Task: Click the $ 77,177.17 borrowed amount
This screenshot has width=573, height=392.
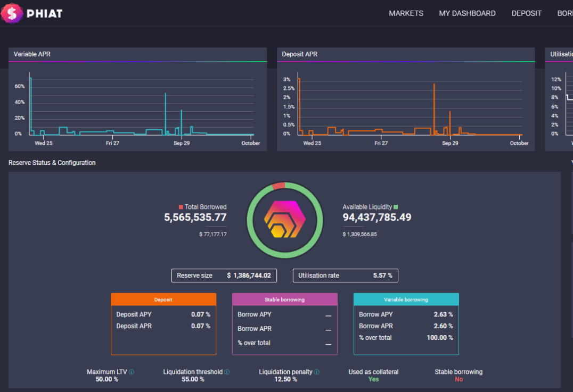Action: pyautogui.click(x=212, y=235)
